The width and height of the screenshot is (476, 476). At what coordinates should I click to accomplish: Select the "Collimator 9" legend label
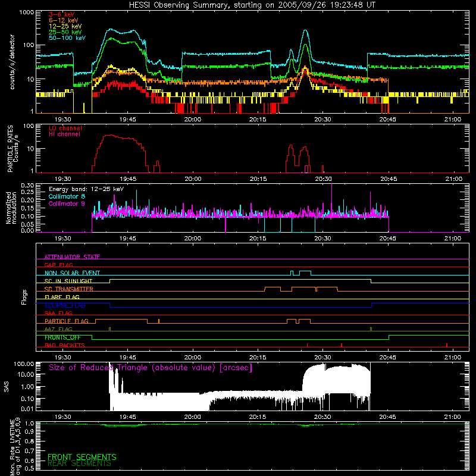[67, 203]
